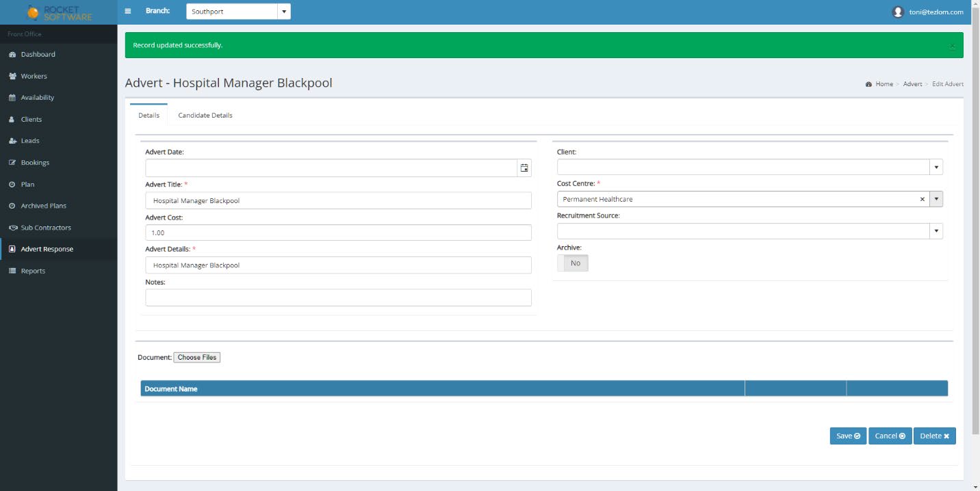Click the Workers icon in sidebar
This screenshot has width=980, height=491.
click(12, 76)
